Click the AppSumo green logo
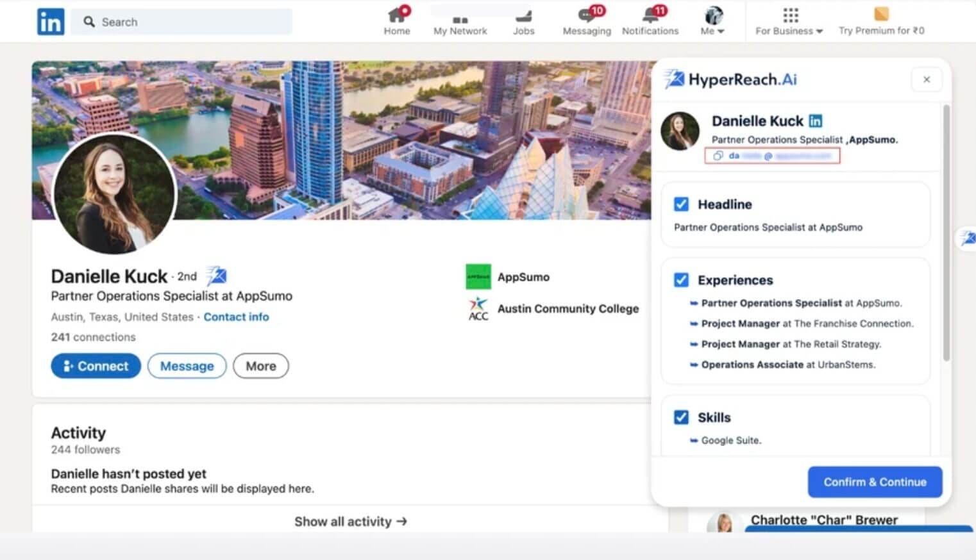The height and width of the screenshot is (560, 976). click(x=478, y=277)
